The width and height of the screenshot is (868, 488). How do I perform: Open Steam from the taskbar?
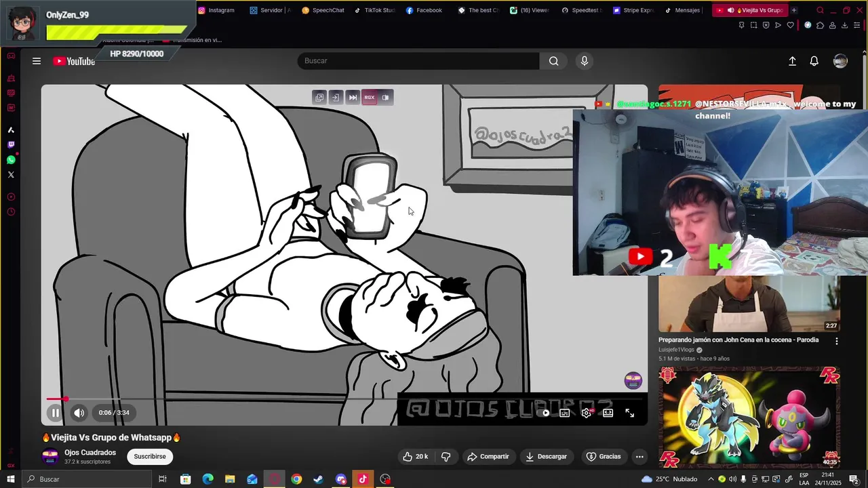point(318,479)
